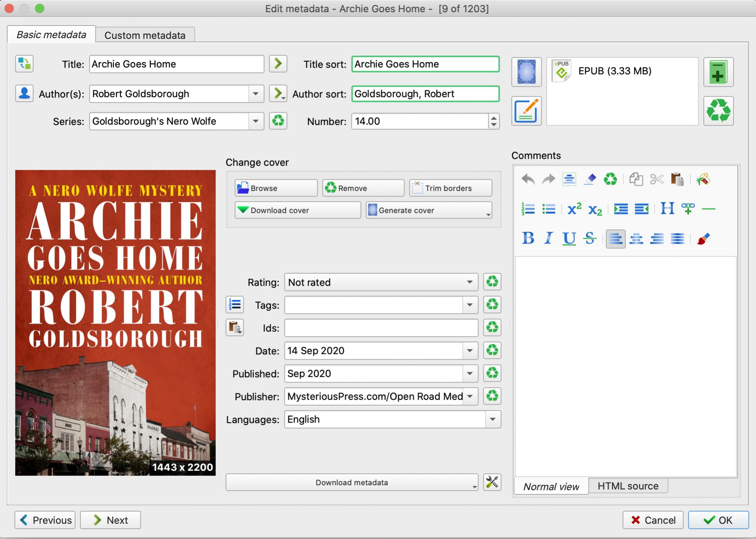Open the tag editor icon beside Tags
Image resolution: width=756 pixels, height=539 pixels.
point(235,304)
